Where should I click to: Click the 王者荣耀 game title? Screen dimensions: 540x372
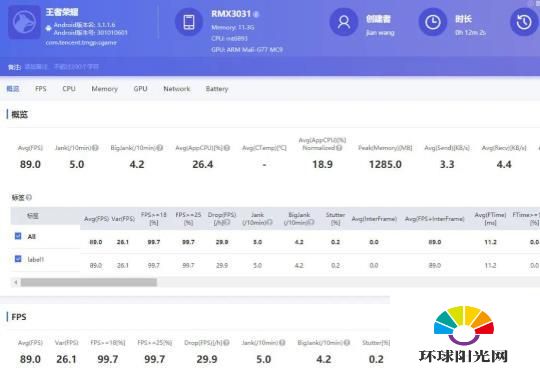click(62, 12)
